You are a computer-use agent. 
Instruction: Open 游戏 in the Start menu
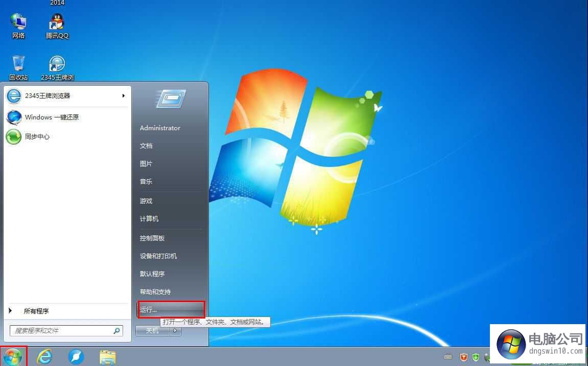pos(146,201)
